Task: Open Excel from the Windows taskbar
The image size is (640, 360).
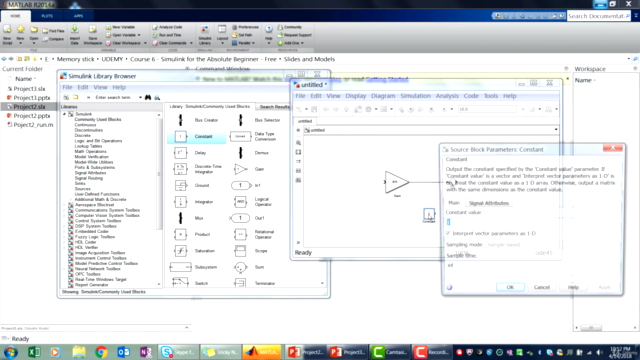Action: [34, 352]
